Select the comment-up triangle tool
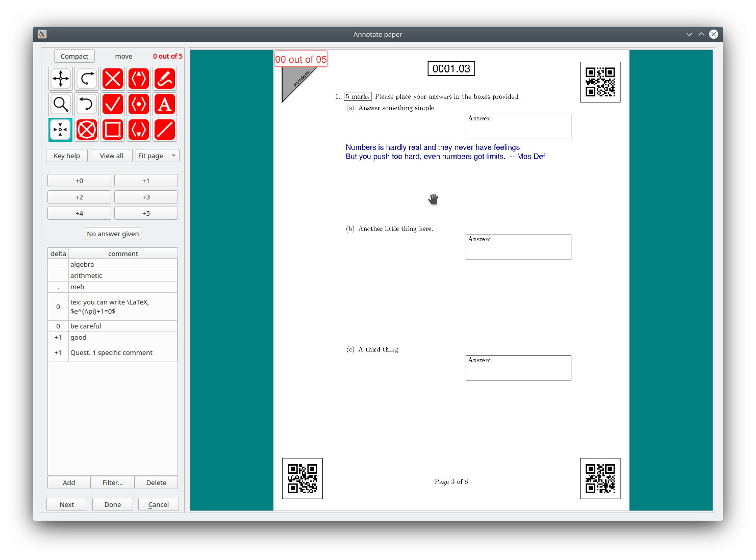756x560 pixels. (x=139, y=79)
